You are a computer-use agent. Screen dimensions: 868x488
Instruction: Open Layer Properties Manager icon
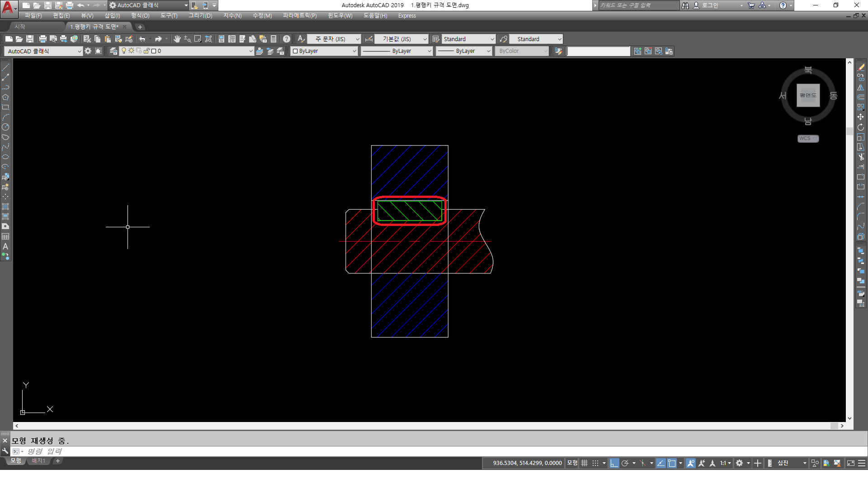[x=113, y=51]
